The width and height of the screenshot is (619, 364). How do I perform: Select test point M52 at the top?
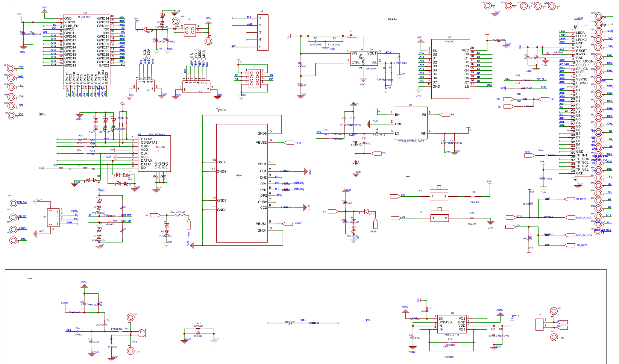[x=538, y=6]
